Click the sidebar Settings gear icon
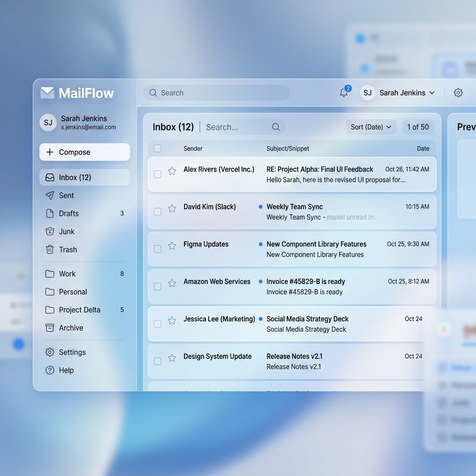The width and height of the screenshot is (476, 476). tap(50, 352)
